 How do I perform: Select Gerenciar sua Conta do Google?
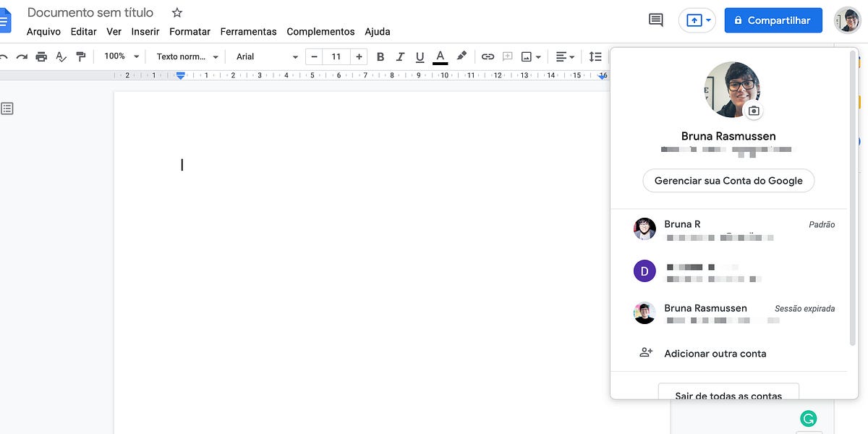[x=728, y=180]
